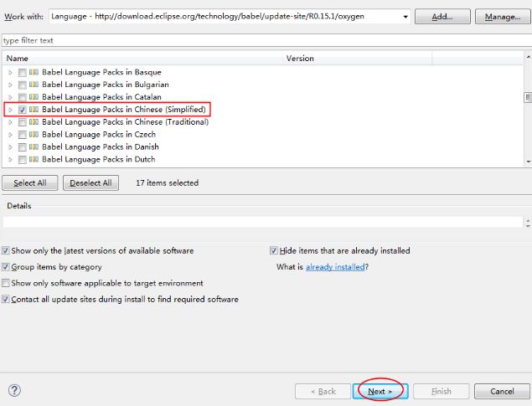Click the Select All button

coord(30,183)
